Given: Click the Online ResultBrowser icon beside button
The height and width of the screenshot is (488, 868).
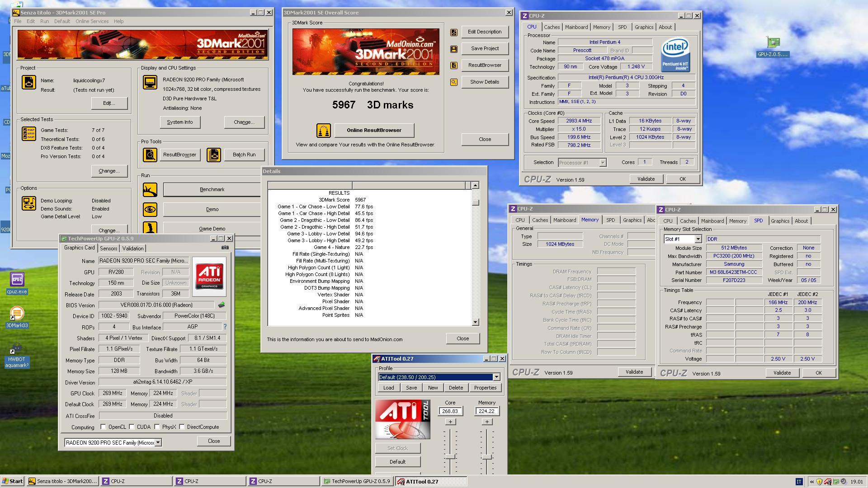Looking at the screenshot, I should (323, 131).
